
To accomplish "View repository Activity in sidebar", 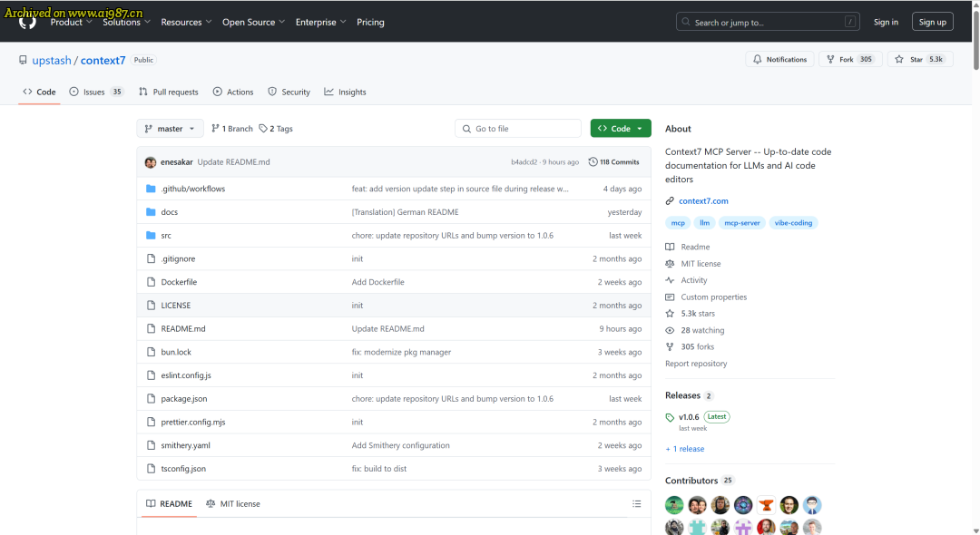I will [686, 280].
